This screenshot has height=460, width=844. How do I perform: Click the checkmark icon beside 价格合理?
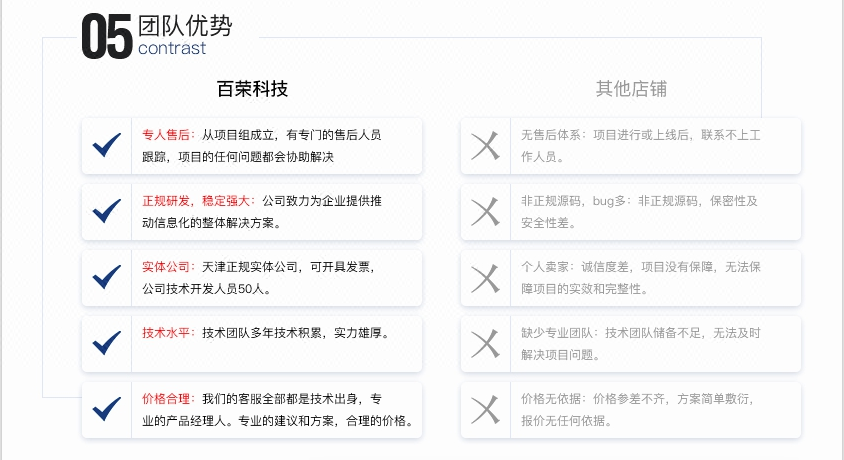pos(107,409)
